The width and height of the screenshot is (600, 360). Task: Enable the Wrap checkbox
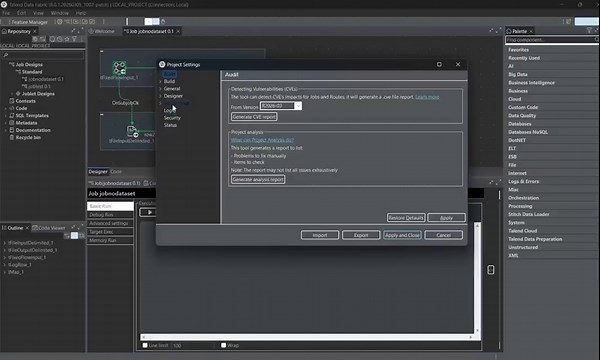[x=223, y=345]
